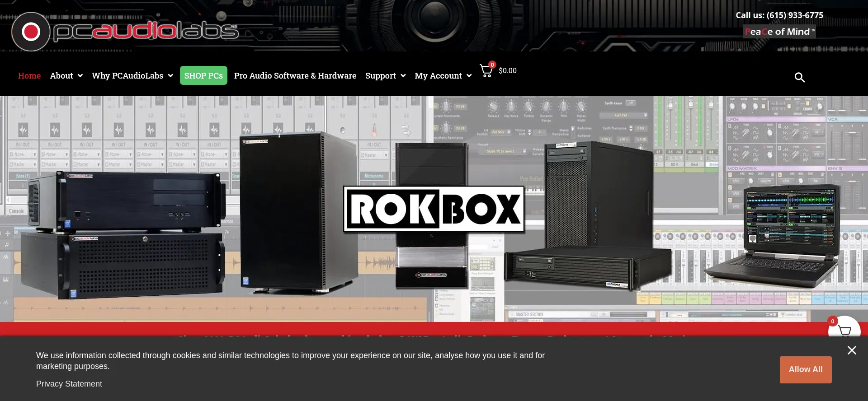Expand the Why PCAudioLabs dropdown
The height and width of the screenshot is (401, 868).
[132, 75]
